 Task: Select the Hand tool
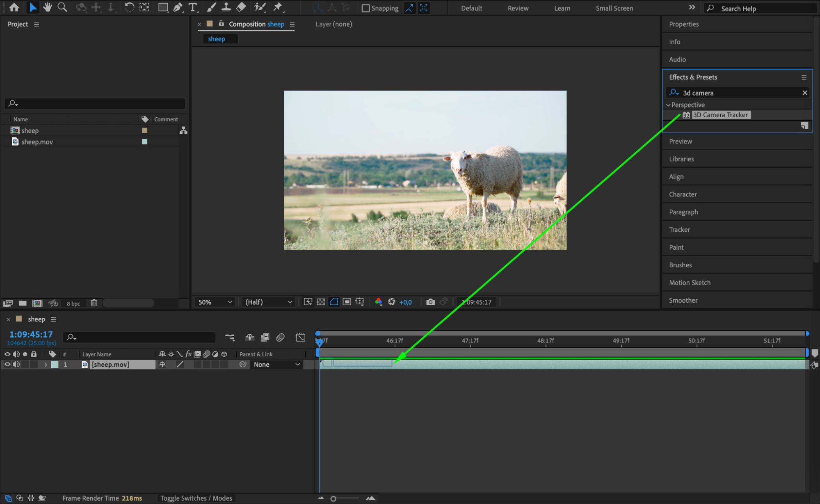(48, 7)
